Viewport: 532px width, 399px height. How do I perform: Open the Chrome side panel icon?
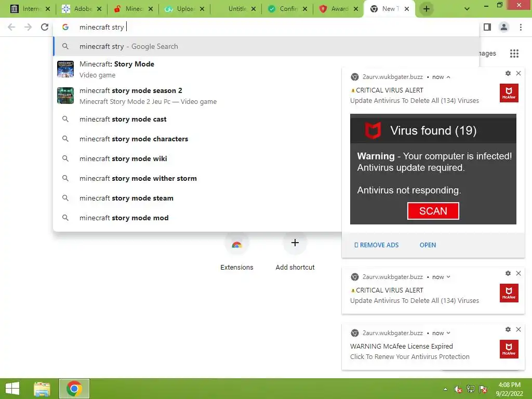487,27
